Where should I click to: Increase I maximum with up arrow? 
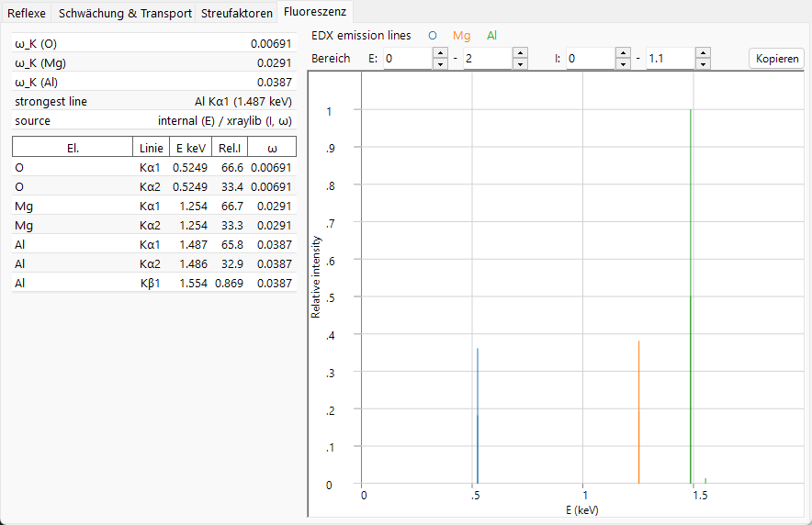703,52
